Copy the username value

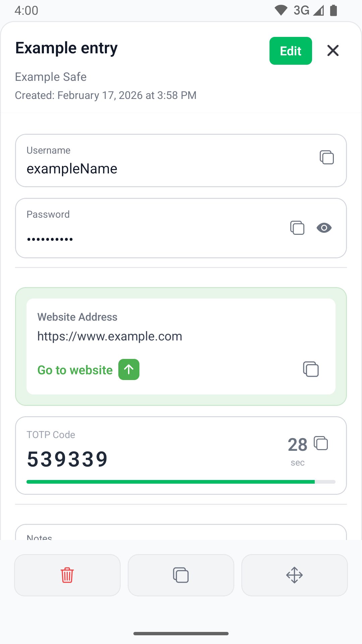click(x=327, y=157)
